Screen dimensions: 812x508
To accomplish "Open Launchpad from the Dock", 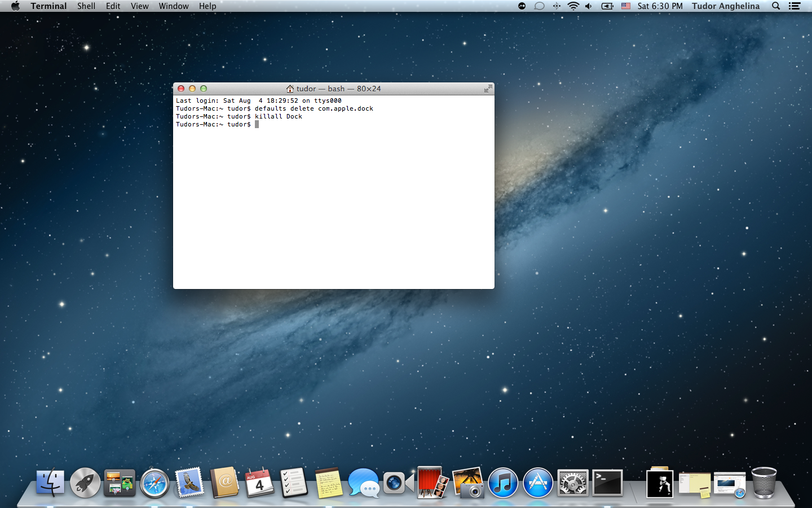I will pos(85,484).
